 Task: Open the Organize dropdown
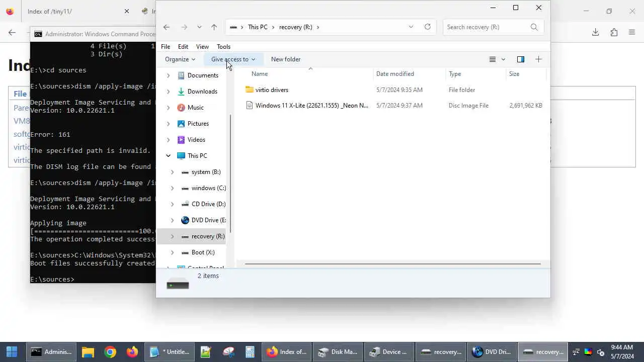[x=180, y=59]
